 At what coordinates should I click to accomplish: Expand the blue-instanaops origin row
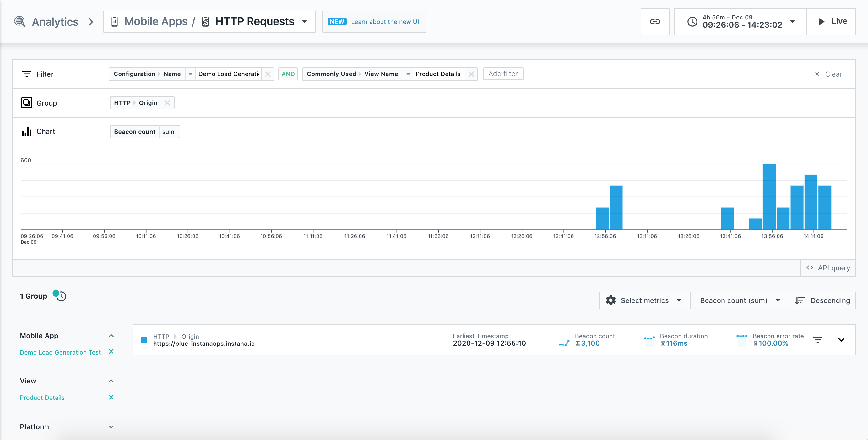(841, 340)
